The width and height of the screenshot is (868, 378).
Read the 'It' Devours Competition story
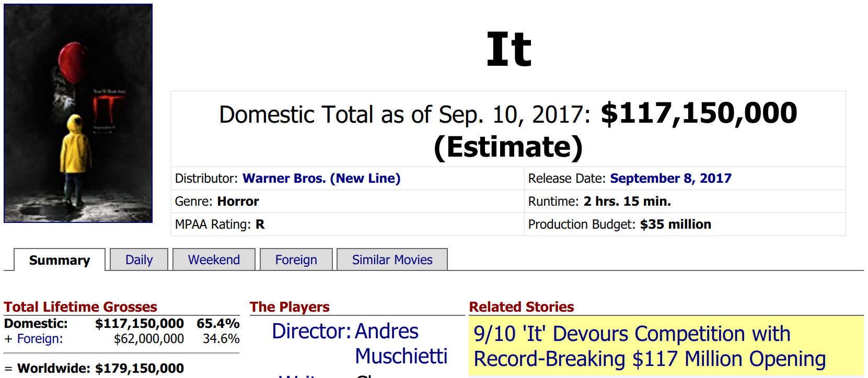[649, 346]
